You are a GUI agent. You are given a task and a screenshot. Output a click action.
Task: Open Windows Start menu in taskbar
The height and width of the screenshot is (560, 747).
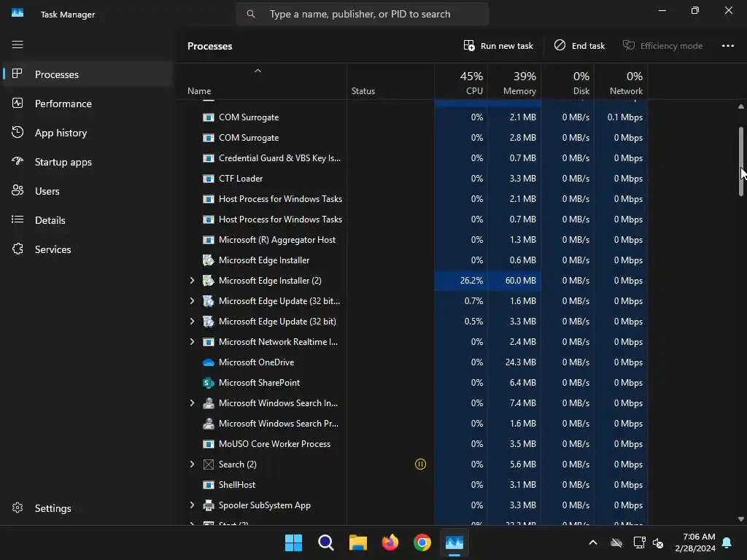pos(293,542)
